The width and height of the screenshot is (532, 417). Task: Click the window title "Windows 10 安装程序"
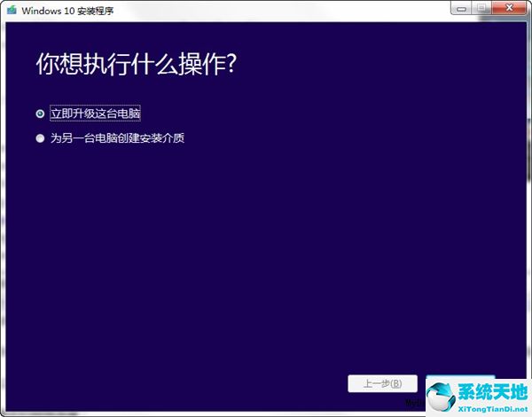(x=67, y=11)
